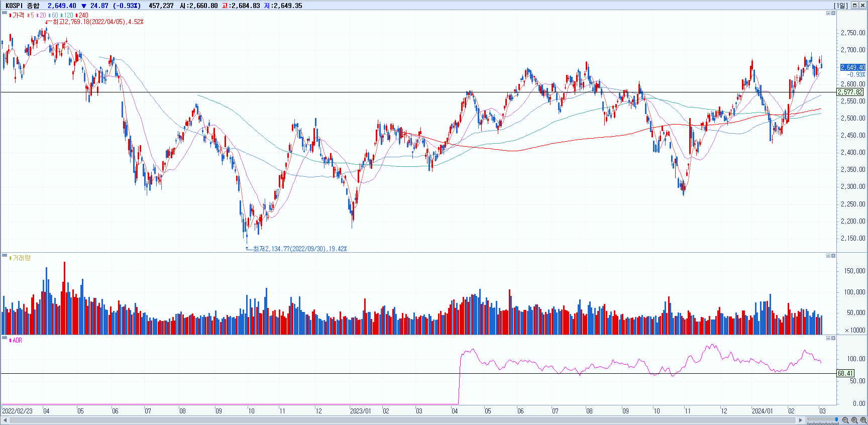Click the -0.93% change tag on price axis

tap(856, 74)
